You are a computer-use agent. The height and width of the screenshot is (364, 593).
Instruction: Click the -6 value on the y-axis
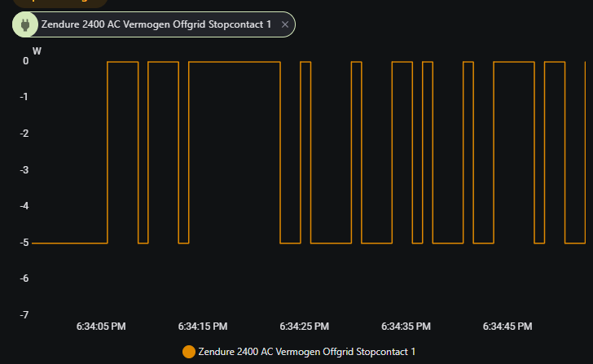24,278
